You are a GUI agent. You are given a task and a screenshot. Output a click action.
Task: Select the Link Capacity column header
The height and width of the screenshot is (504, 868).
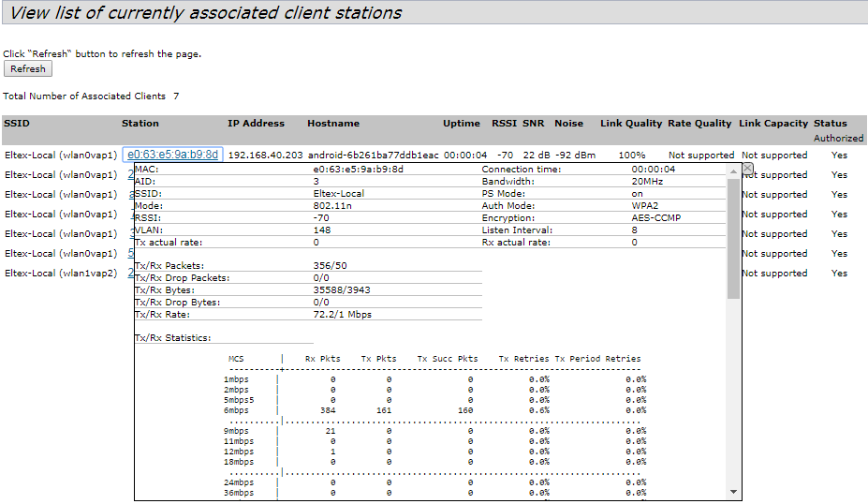pyautogui.click(x=772, y=124)
